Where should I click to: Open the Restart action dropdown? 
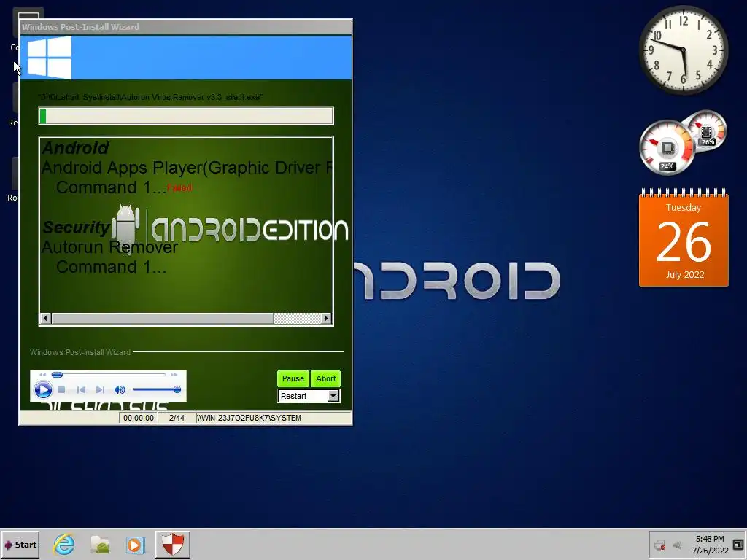coord(333,396)
